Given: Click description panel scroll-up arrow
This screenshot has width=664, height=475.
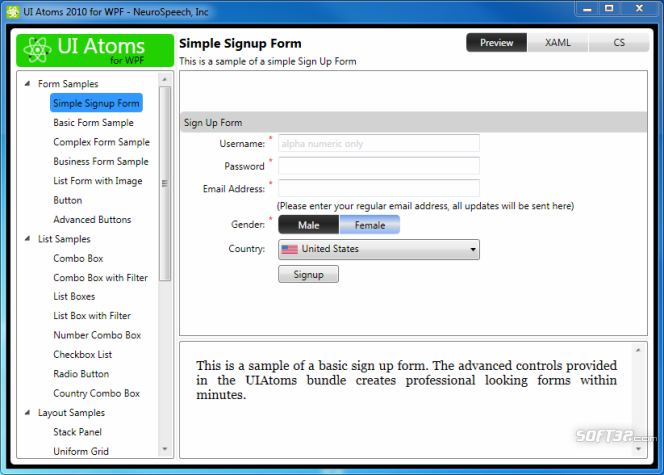Looking at the screenshot, I should [638, 350].
